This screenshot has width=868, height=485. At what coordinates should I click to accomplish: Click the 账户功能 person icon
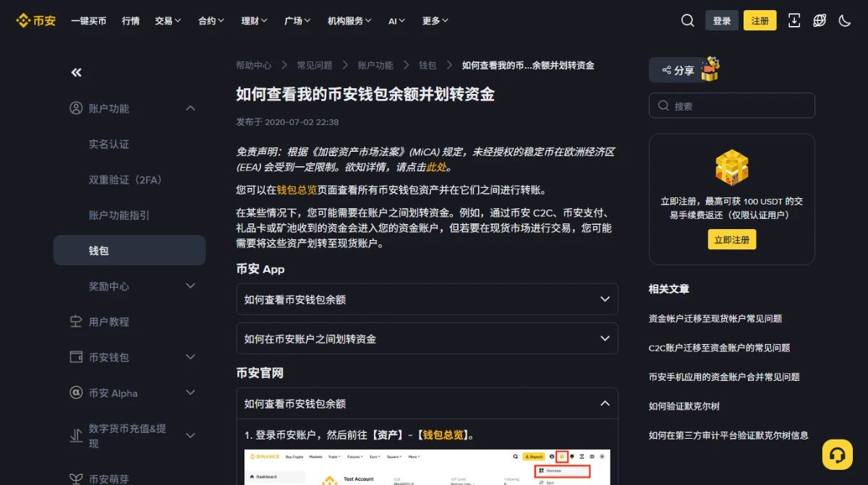point(76,108)
